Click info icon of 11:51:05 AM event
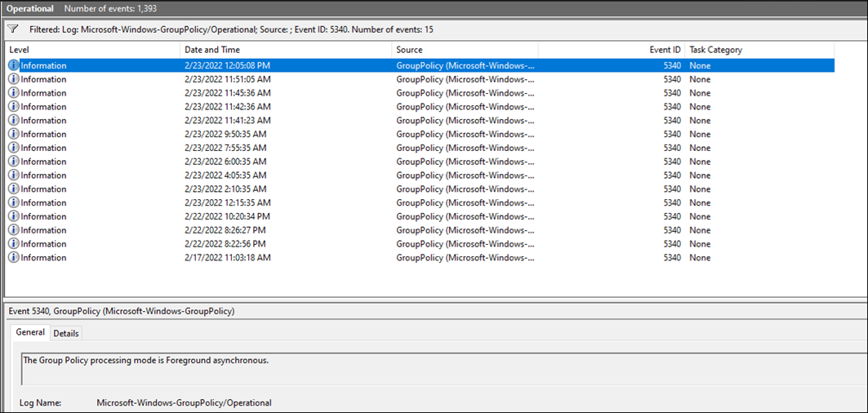The height and width of the screenshot is (413, 868). tap(14, 79)
